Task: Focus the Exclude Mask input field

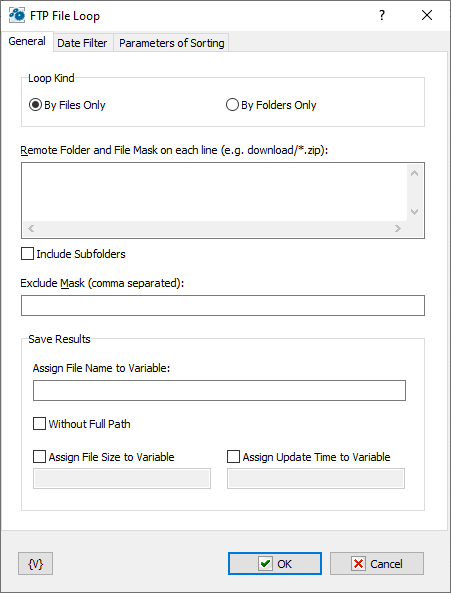Action: point(223,305)
